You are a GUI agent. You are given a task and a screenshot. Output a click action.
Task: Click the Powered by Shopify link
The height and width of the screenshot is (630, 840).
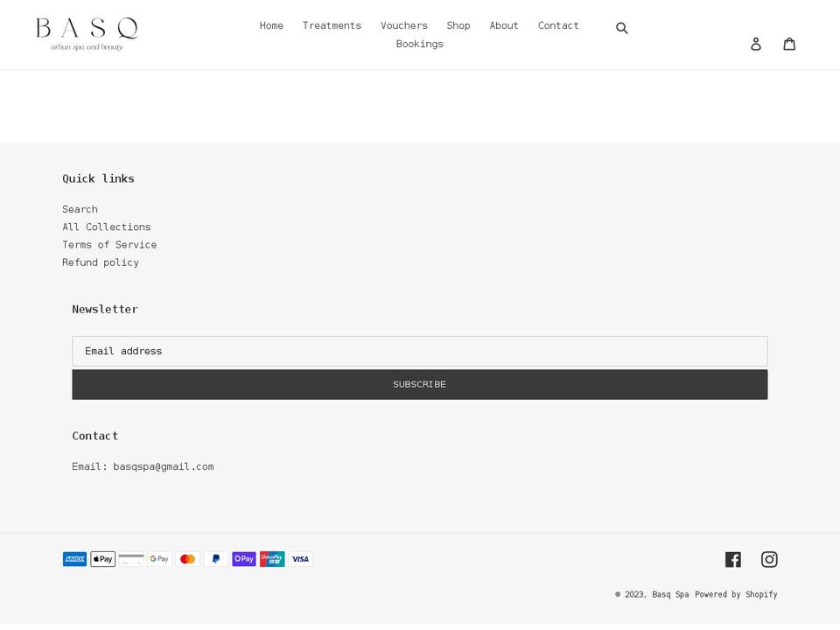point(736,595)
